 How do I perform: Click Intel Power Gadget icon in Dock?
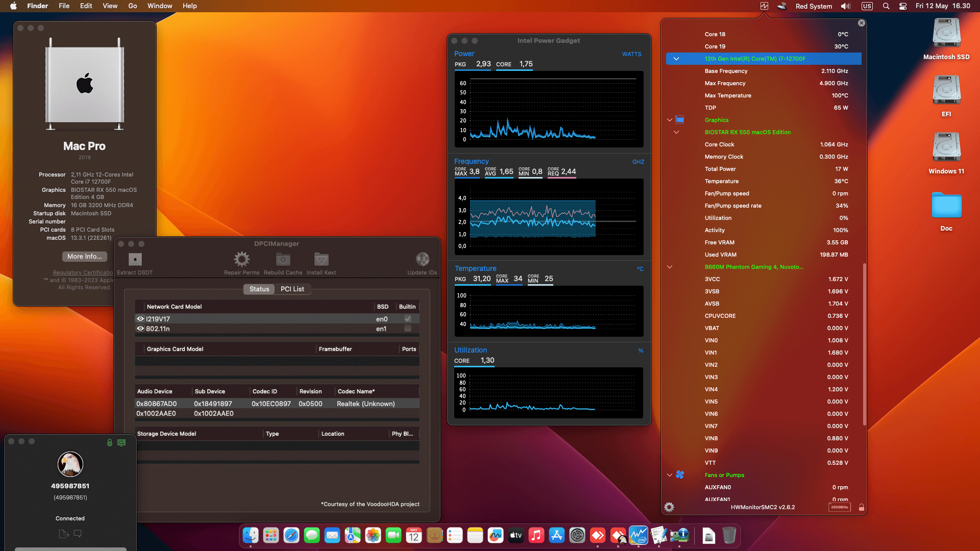[x=639, y=535]
